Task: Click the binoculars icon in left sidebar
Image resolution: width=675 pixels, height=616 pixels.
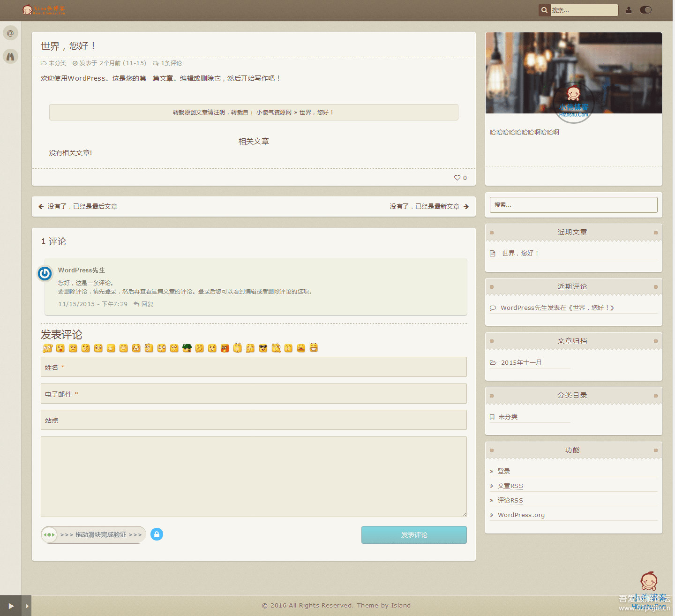Action: 10,56
